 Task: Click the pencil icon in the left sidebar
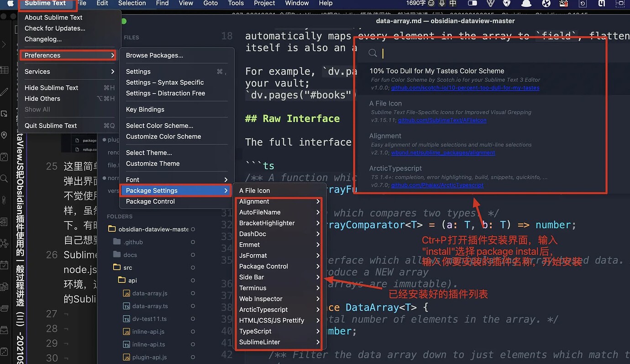5,91
